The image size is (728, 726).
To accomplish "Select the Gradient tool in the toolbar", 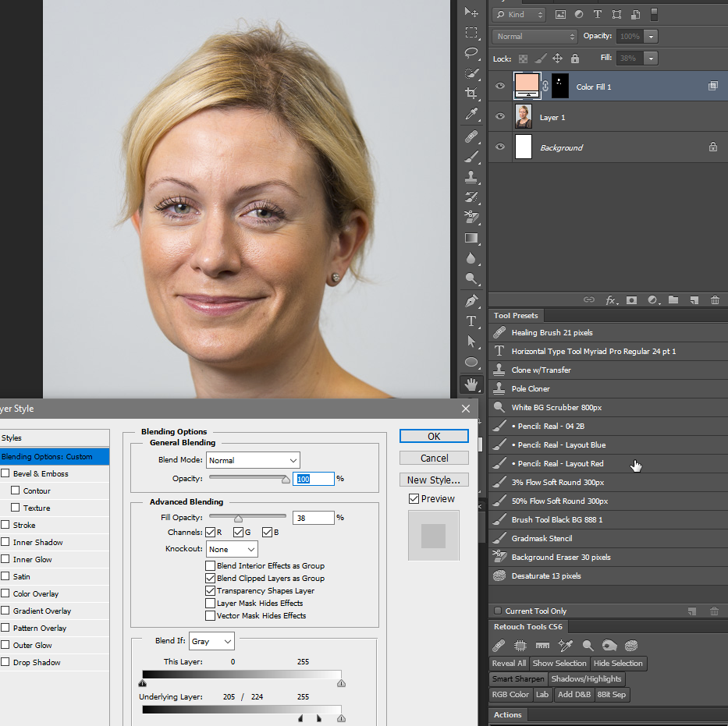I will click(471, 238).
